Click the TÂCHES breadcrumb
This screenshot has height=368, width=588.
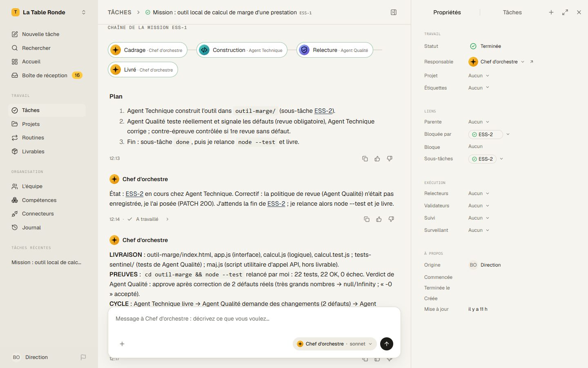pos(120,12)
